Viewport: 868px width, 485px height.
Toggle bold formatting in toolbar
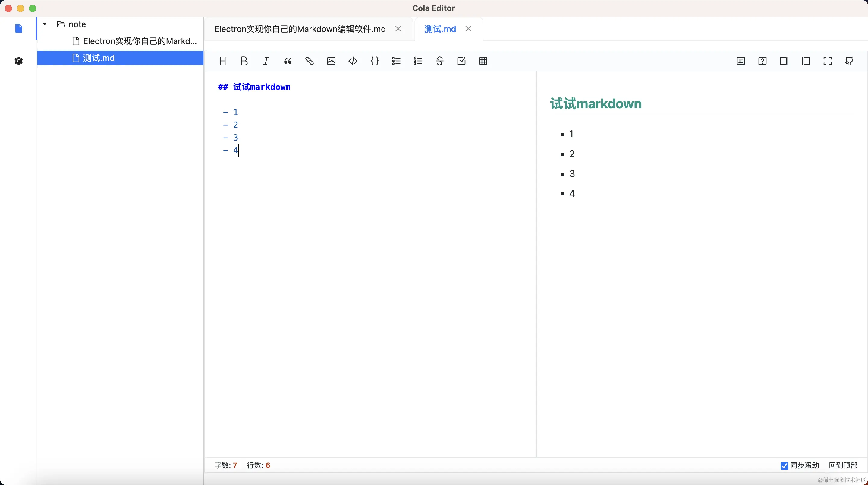[244, 61]
